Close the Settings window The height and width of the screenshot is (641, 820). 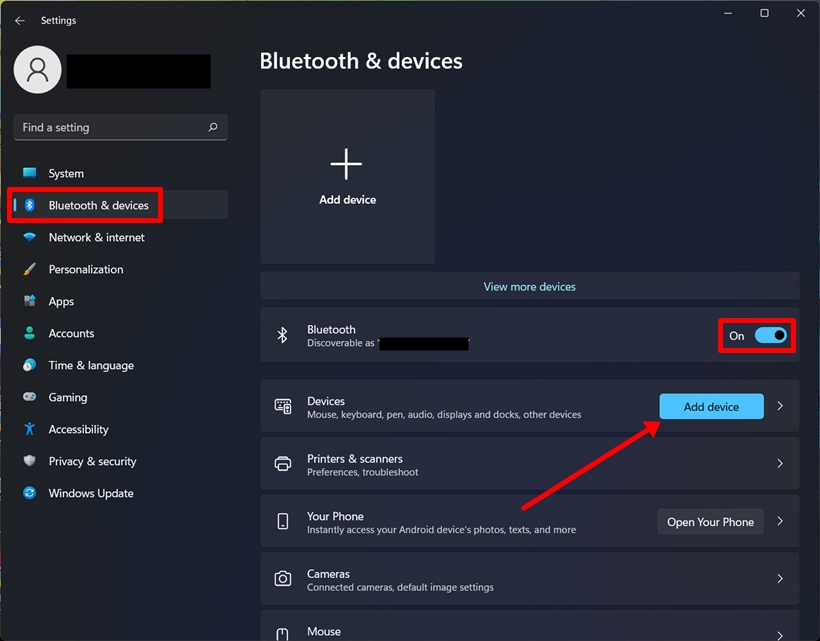pyautogui.click(x=801, y=13)
